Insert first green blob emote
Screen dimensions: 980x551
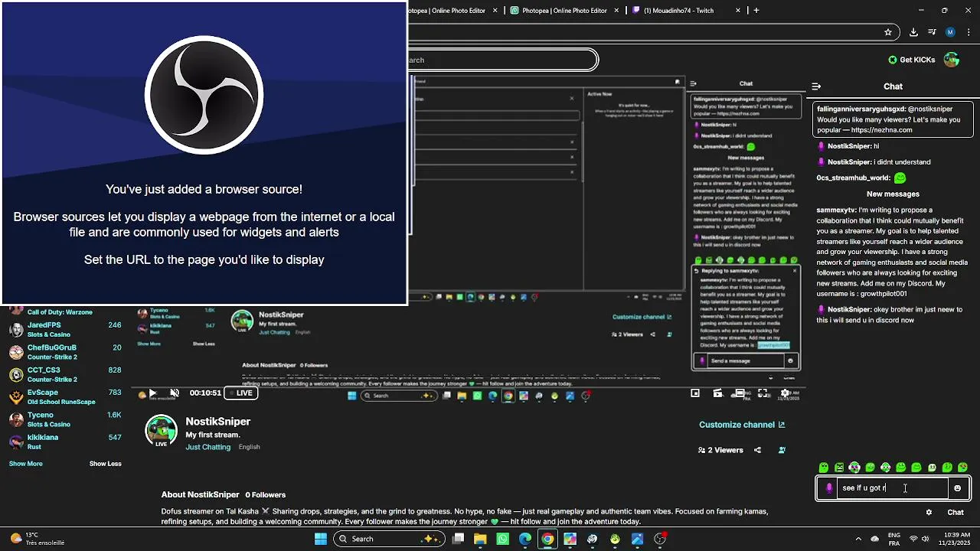click(824, 468)
